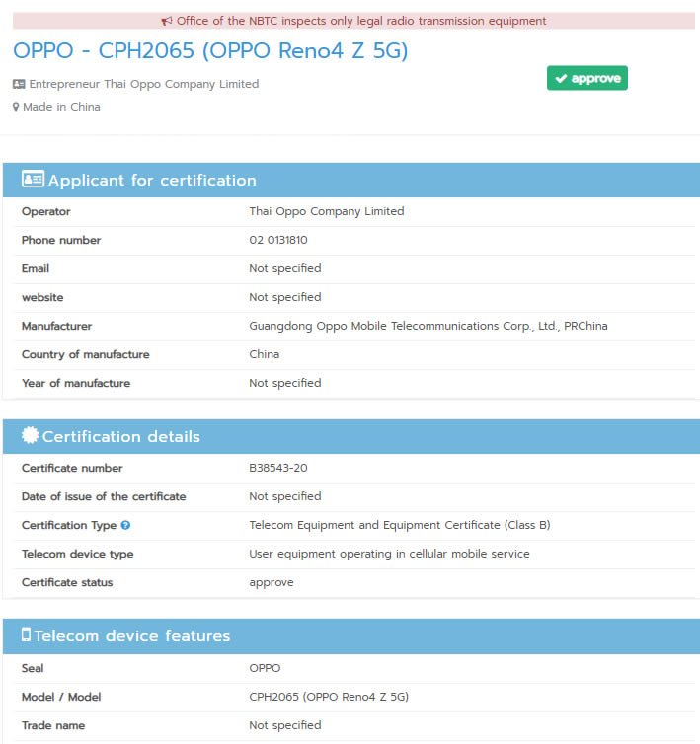Select the Telecom device features section header
The height and width of the screenshot is (744, 700).
pos(132,636)
